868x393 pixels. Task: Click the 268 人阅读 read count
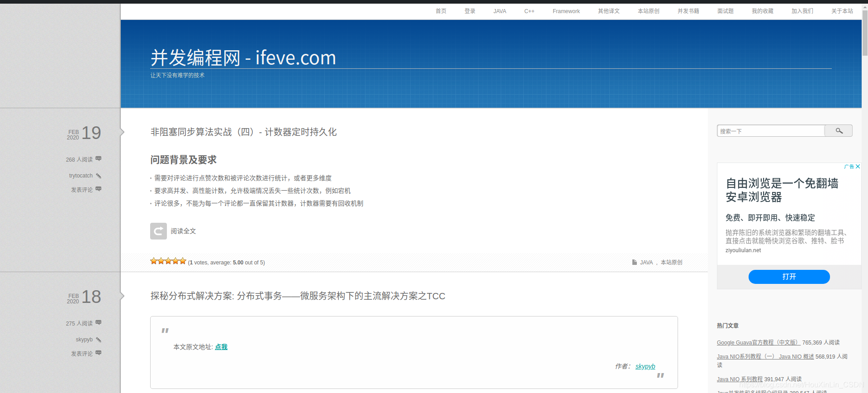tap(79, 159)
